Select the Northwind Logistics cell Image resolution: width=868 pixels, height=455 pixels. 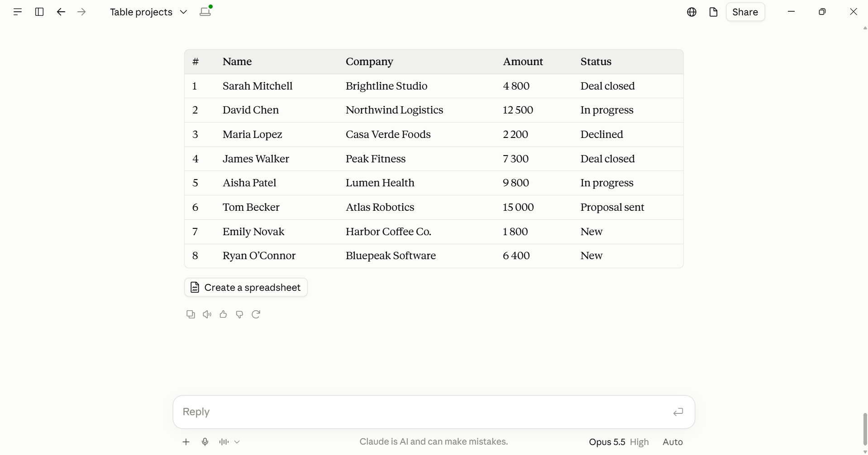[x=394, y=110]
